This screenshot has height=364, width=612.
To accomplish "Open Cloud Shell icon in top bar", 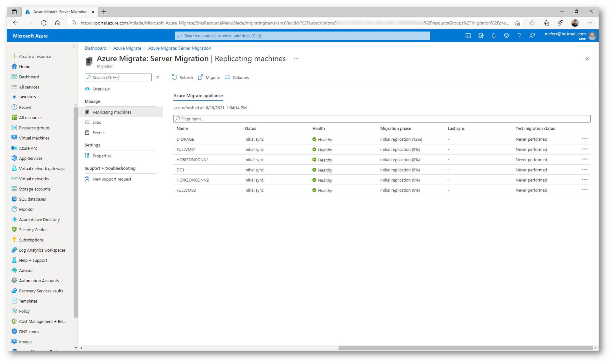I will point(468,36).
